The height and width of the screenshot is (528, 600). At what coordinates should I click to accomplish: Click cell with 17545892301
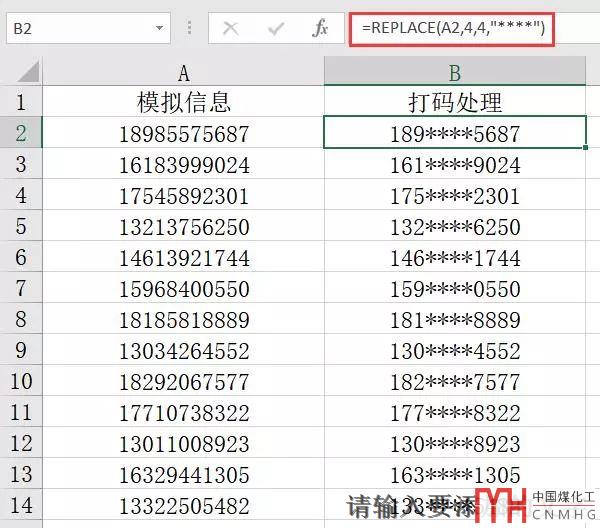coord(183,194)
